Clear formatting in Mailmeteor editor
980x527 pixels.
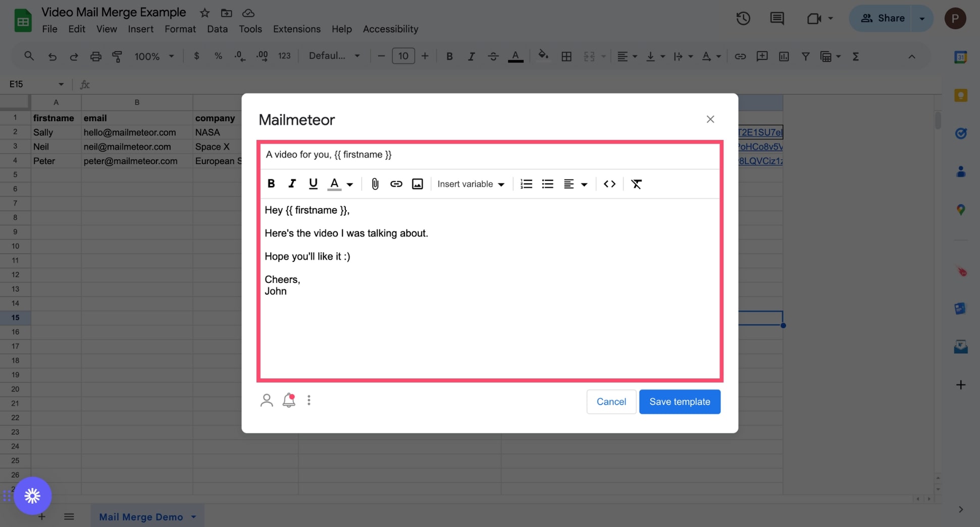(x=636, y=184)
